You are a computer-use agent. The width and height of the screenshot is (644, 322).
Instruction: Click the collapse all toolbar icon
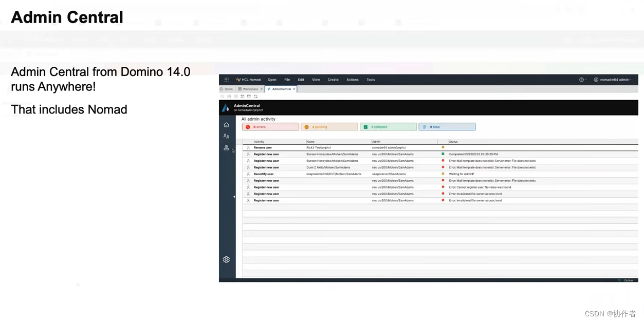(x=249, y=97)
